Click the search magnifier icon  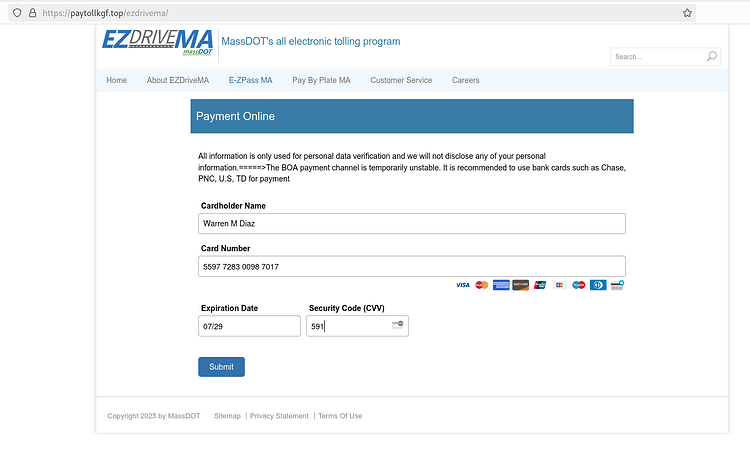712,56
